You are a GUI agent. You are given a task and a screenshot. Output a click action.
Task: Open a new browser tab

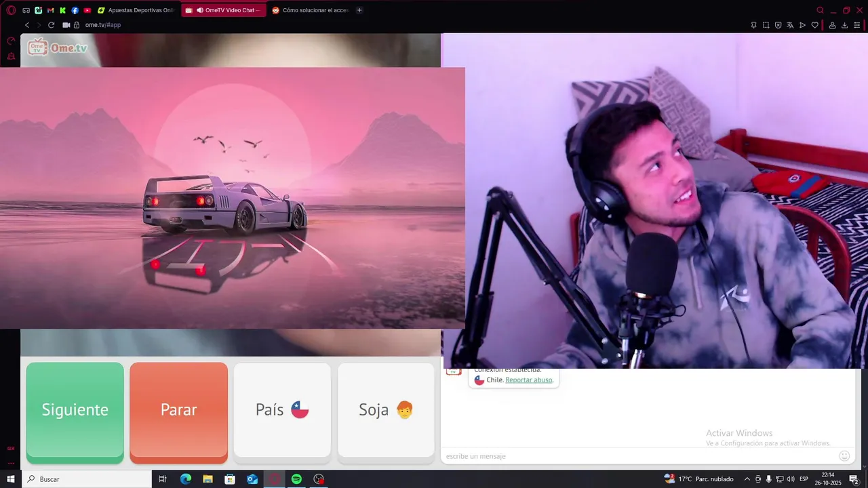click(359, 10)
